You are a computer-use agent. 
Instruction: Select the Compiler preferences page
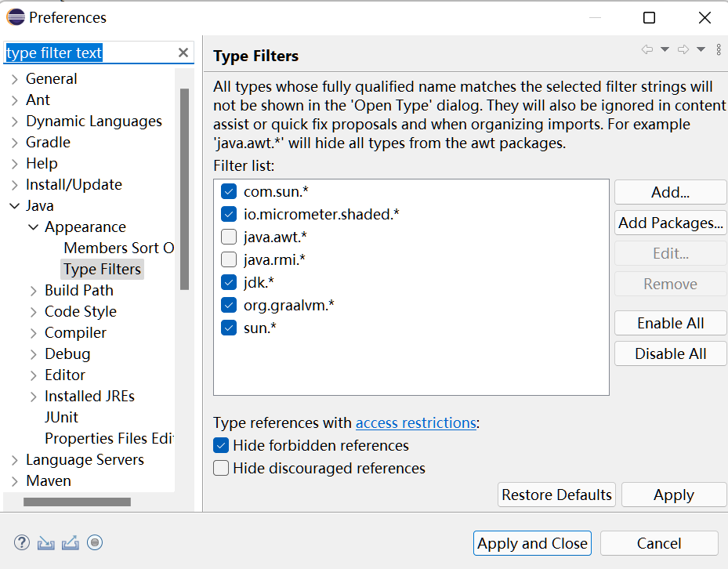pyautogui.click(x=74, y=332)
